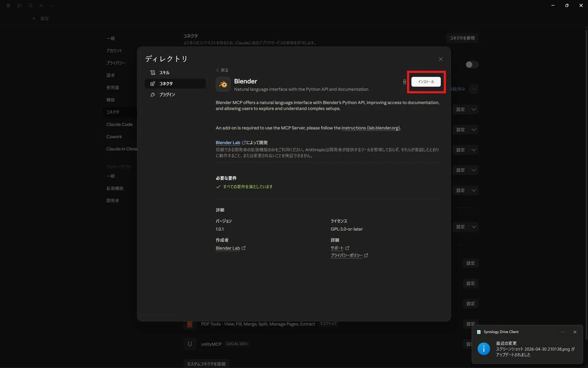
Task: Click the コネクタを参照 button
Action: click(x=462, y=38)
